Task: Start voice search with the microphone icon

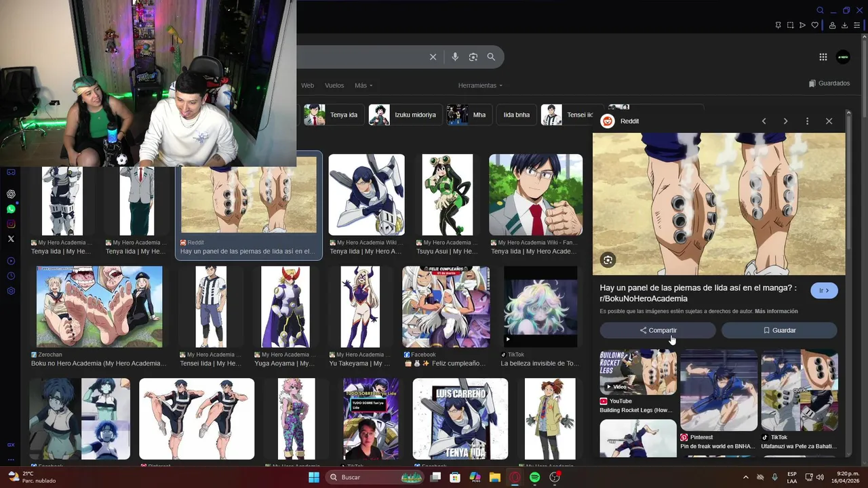Action: [x=455, y=57]
